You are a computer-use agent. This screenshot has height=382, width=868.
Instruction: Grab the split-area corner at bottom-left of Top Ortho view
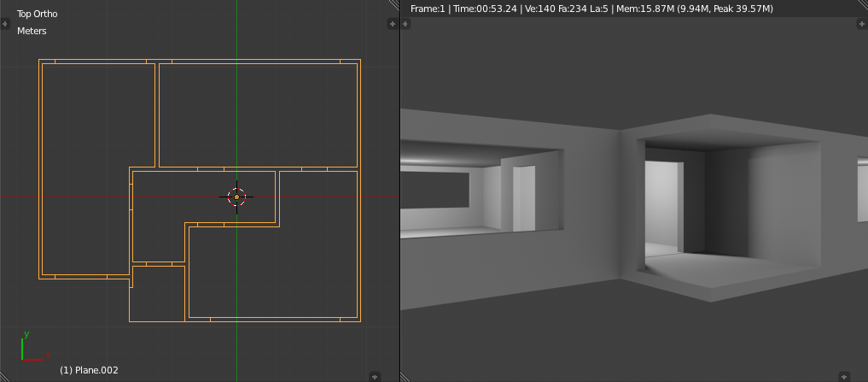click(4, 377)
